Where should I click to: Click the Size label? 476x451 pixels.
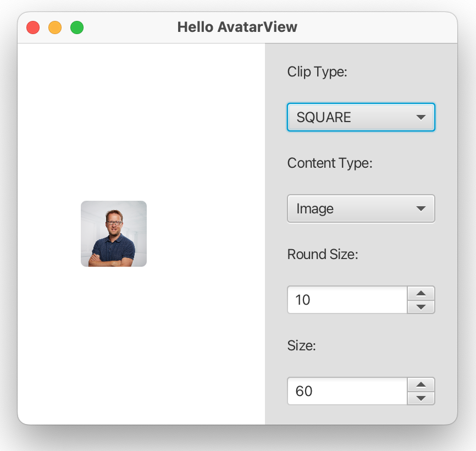300,345
